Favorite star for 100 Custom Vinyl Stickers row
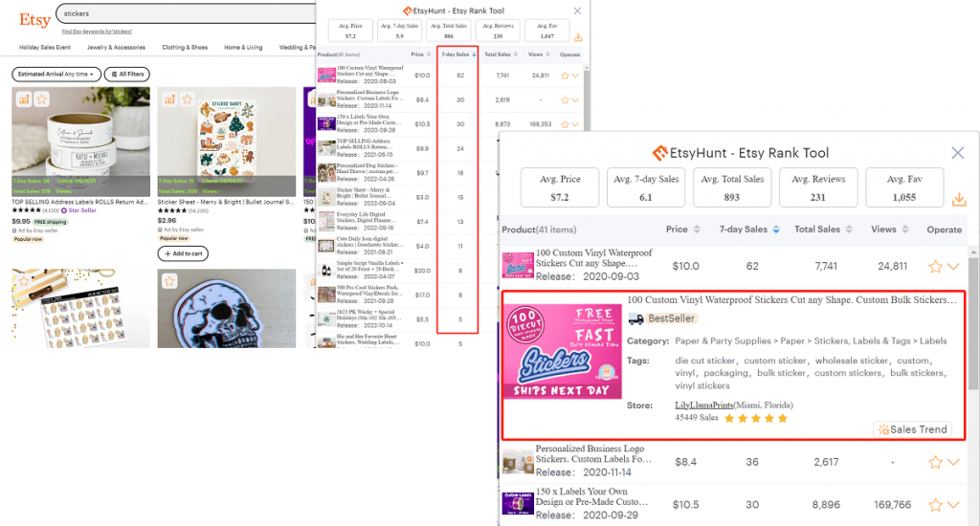The image size is (980, 526). click(x=936, y=267)
